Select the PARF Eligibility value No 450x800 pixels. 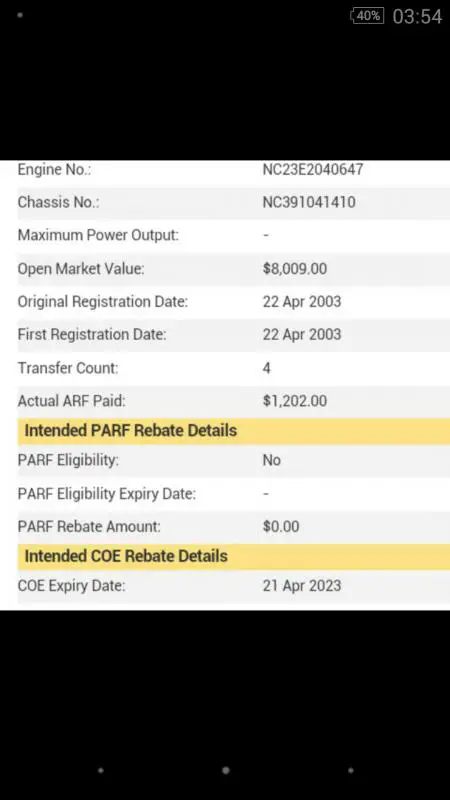click(271, 460)
